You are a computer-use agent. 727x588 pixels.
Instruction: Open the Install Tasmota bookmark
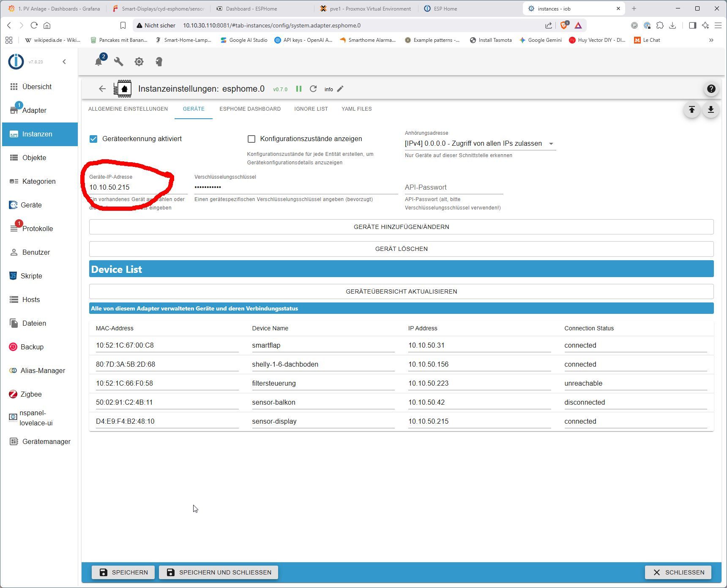coord(491,40)
